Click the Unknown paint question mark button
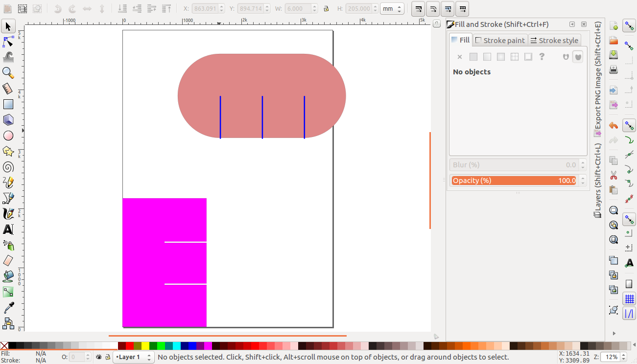Screen dimensions: 637x364 click(542, 57)
